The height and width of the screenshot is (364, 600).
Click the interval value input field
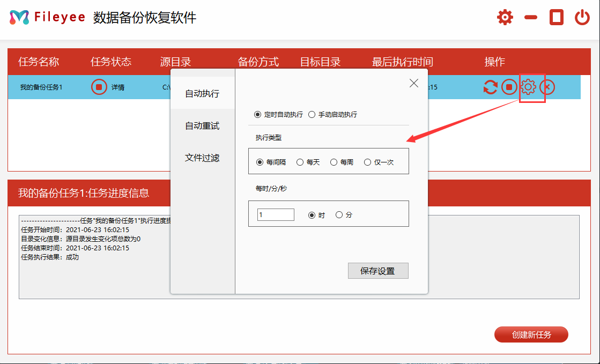click(x=276, y=215)
